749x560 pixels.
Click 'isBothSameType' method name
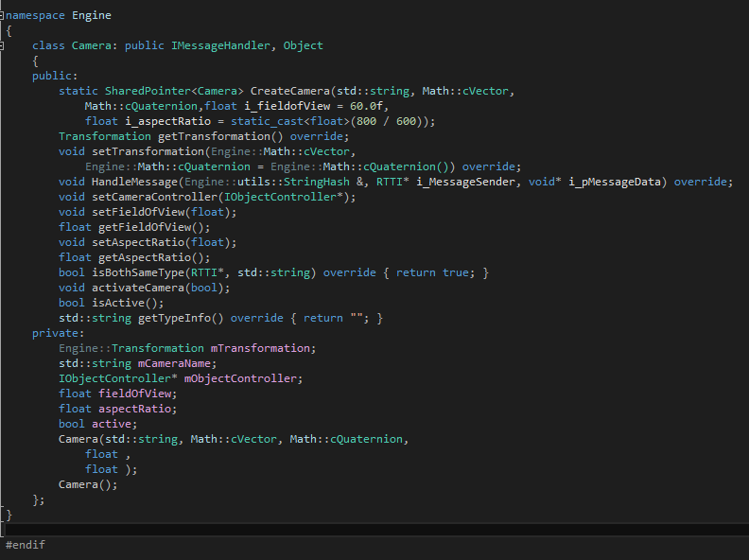tap(138, 272)
